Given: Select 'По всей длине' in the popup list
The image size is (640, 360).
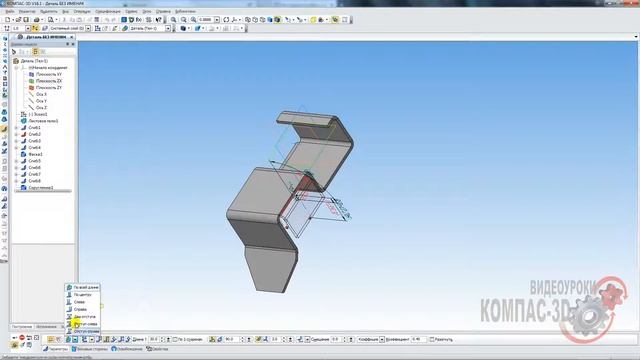Looking at the screenshot, I should coord(82,287).
